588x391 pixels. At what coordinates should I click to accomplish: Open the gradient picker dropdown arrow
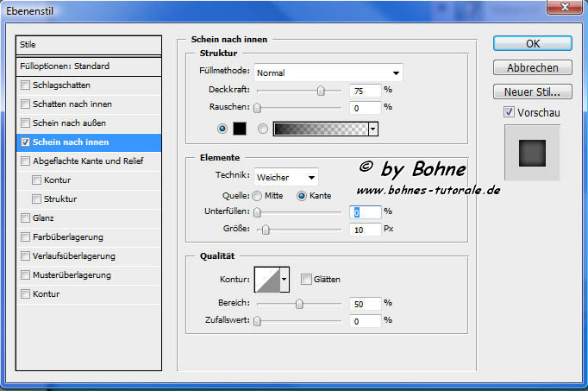[373, 129]
